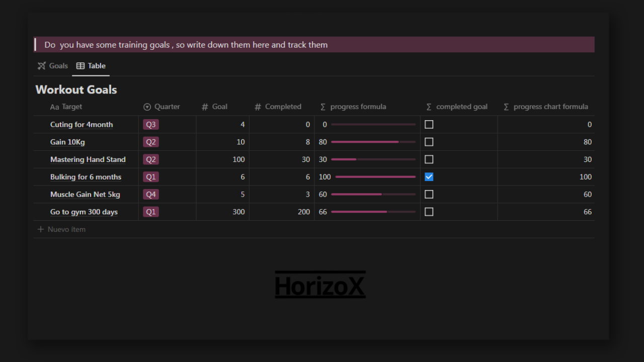The width and height of the screenshot is (644, 362).
Task: Click the Bulking for 6 months progress bar
Action: pos(375,177)
